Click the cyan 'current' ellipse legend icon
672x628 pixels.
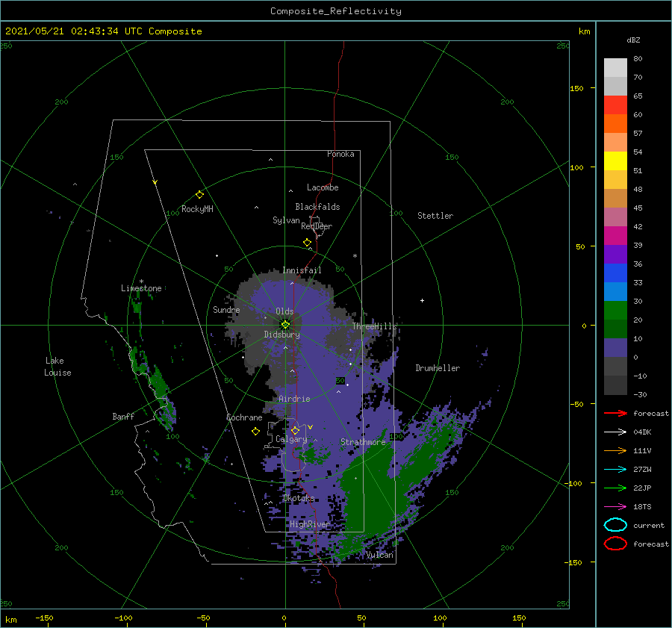click(615, 525)
